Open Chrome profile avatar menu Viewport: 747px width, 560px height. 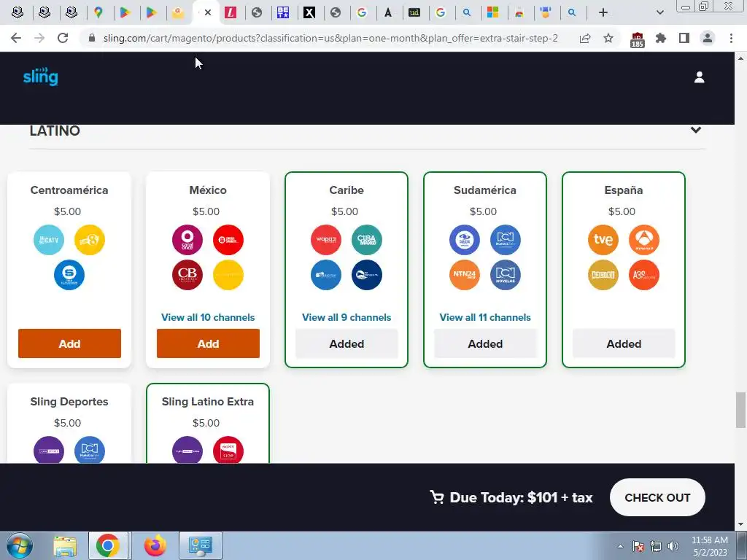(x=708, y=38)
